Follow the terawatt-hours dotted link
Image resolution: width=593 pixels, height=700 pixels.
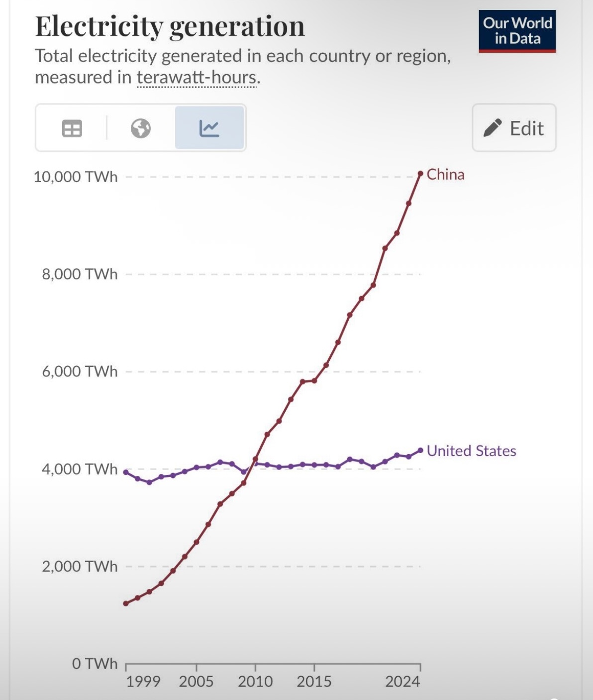coord(197,78)
